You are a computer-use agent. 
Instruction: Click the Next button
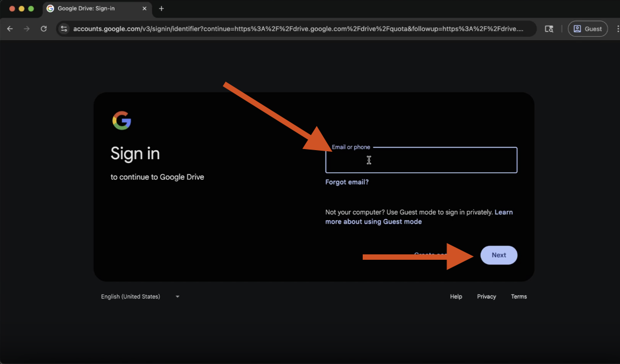pos(498,255)
